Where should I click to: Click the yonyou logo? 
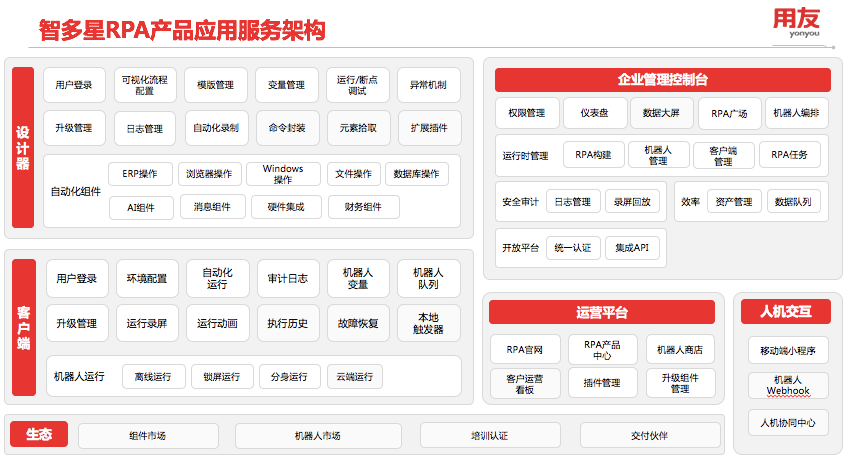(796, 23)
